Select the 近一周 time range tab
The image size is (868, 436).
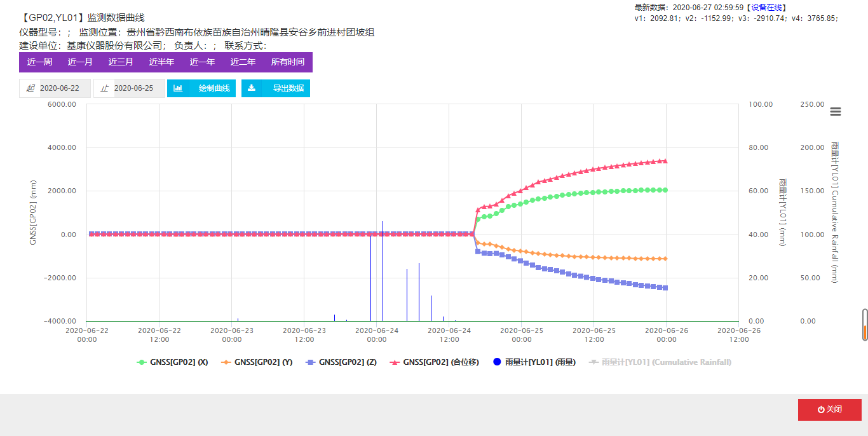pyautogui.click(x=39, y=62)
